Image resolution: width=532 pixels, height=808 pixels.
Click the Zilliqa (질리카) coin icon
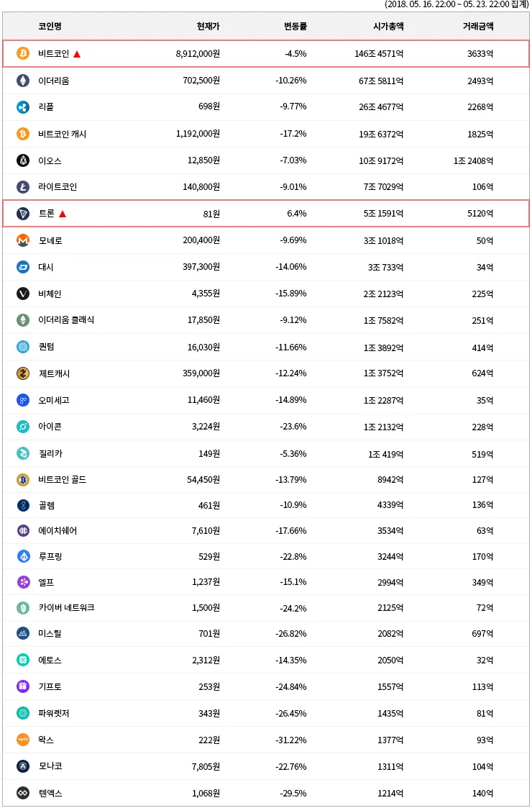(x=23, y=453)
